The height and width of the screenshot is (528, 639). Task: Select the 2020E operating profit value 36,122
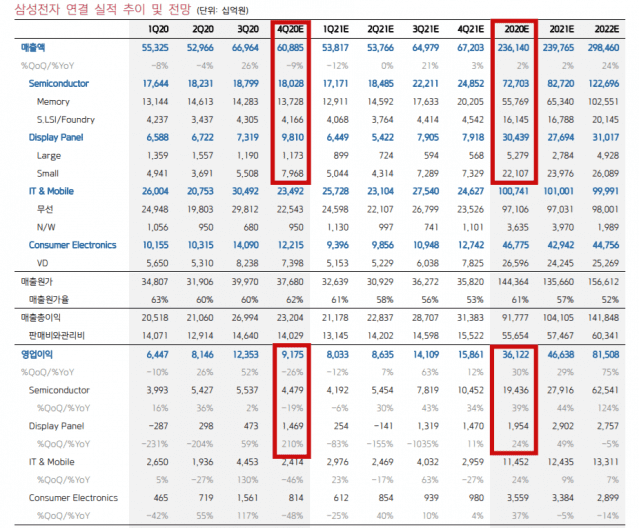(515, 353)
